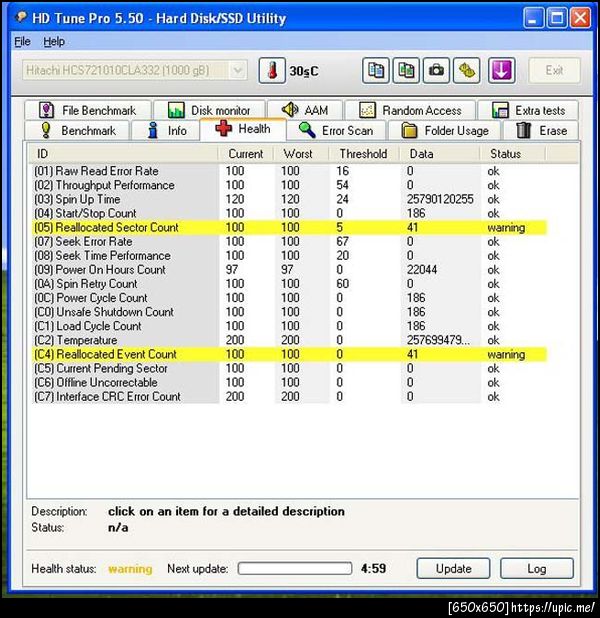Screen dimensions: 600x618
Task: Sort by the Current column header
Action: (x=246, y=154)
